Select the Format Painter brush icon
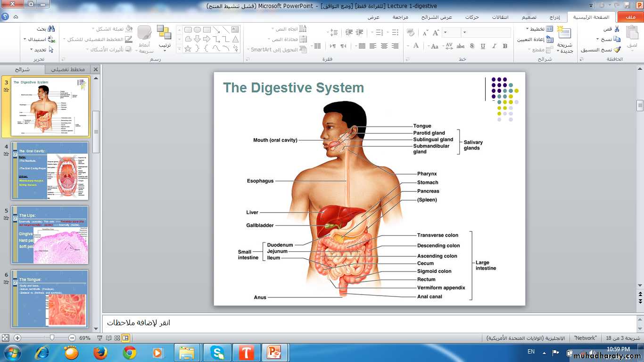 617,50
